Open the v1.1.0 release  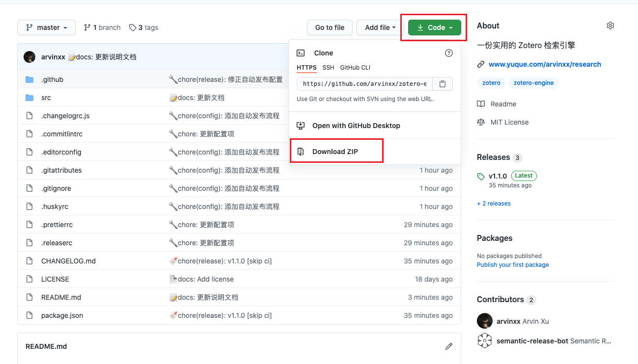pyautogui.click(x=498, y=176)
